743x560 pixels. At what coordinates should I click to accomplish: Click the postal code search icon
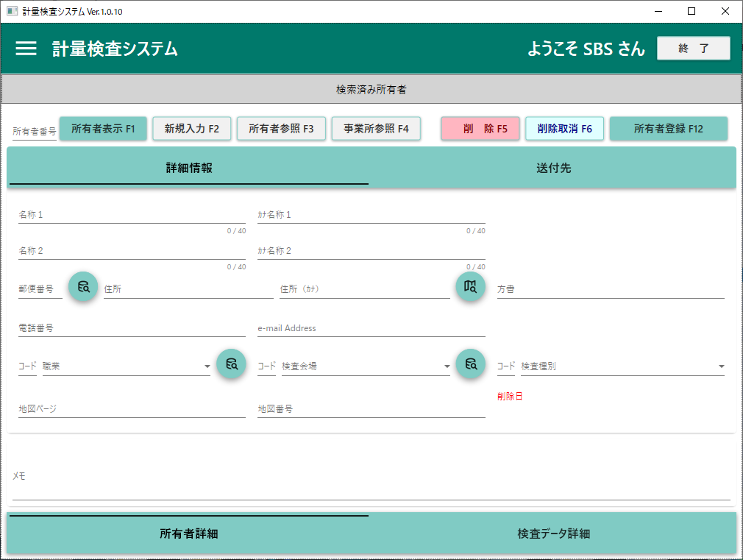(83, 286)
